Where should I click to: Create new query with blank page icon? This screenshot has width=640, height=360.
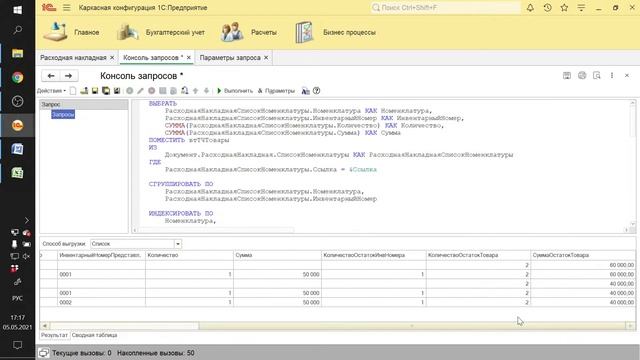73,91
